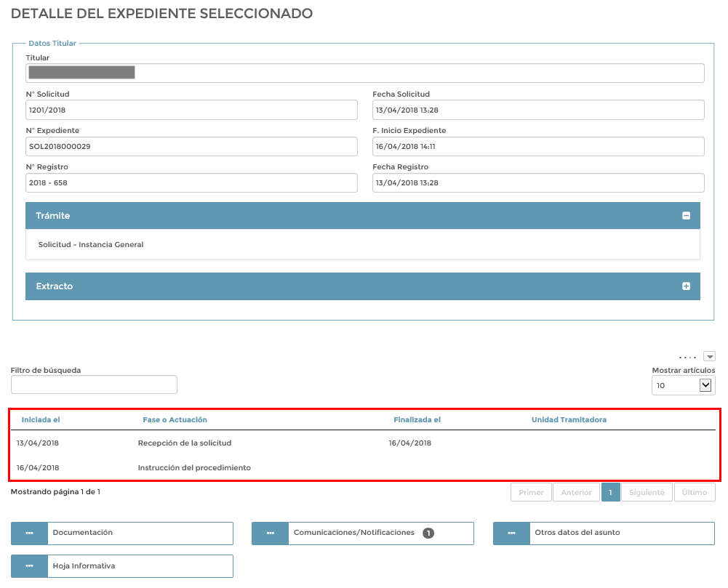Go to page 1 in pagination
This screenshot has height=588, width=728.
click(610, 492)
